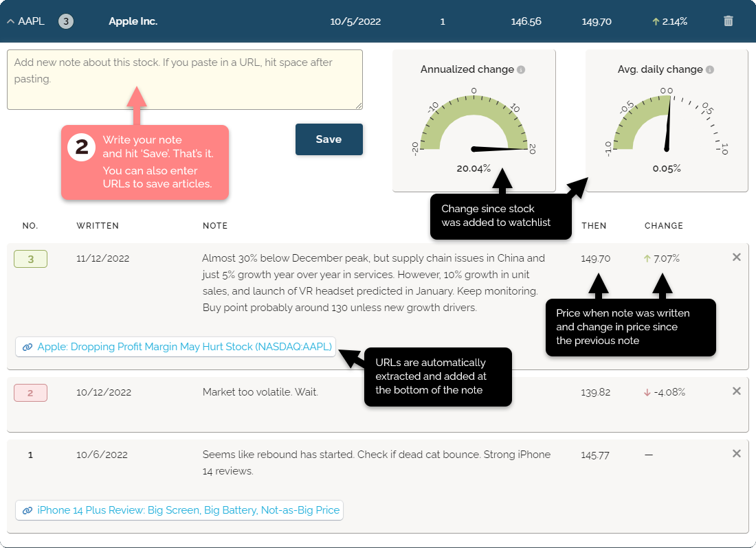Click the green note number 3 badge

[x=30, y=259]
